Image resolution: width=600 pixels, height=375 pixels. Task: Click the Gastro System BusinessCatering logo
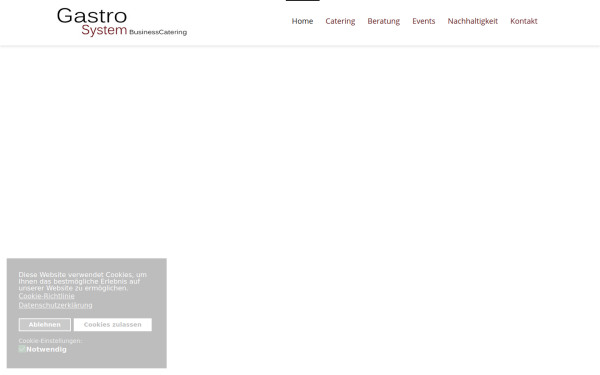[x=122, y=22]
